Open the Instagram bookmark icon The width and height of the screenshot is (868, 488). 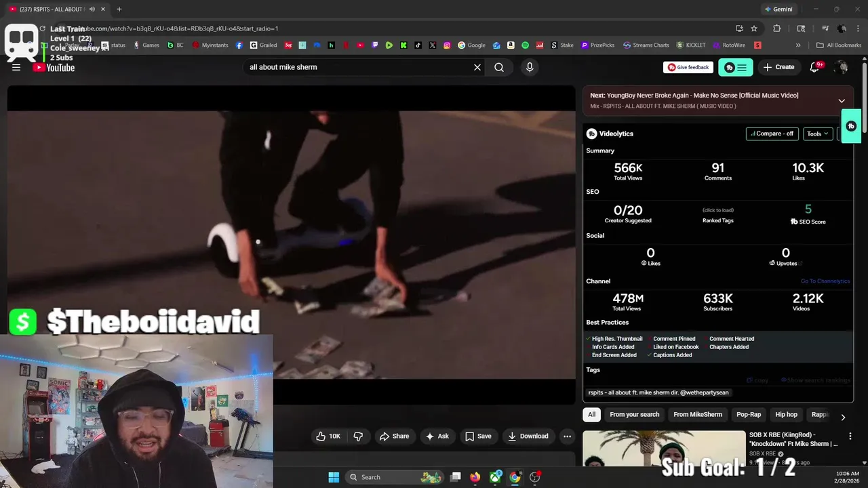(x=447, y=45)
